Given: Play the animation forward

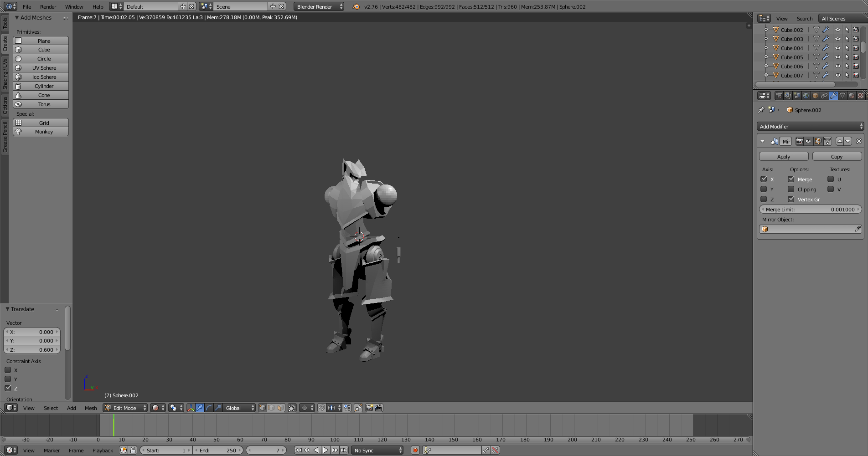Looking at the screenshot, I should pos(325,451).
